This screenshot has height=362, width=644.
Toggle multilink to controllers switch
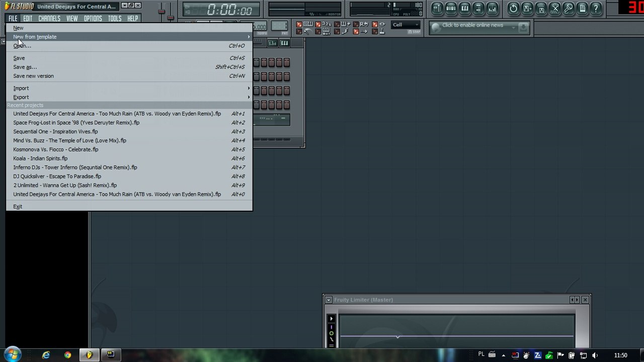click(x=375, y=32)
